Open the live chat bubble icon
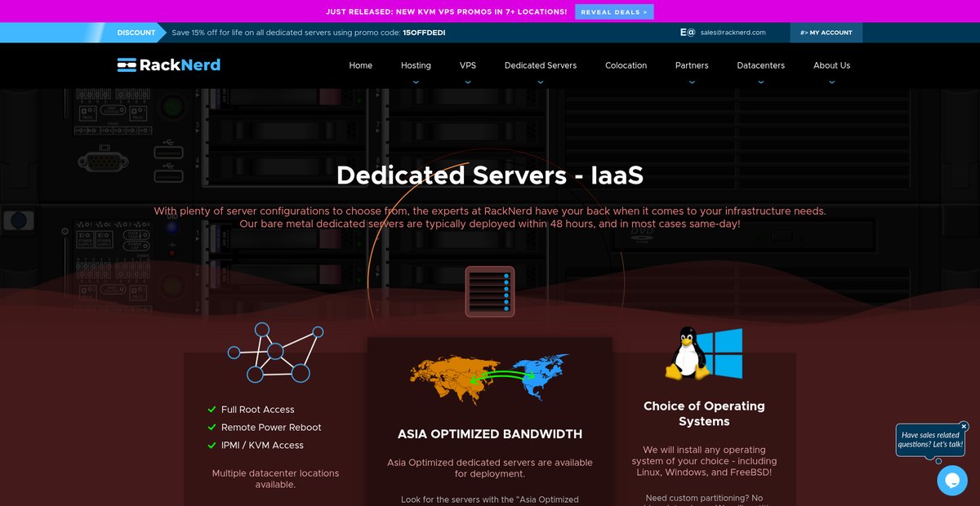Viewport: 980px width, 506px height. coord(952,481)
